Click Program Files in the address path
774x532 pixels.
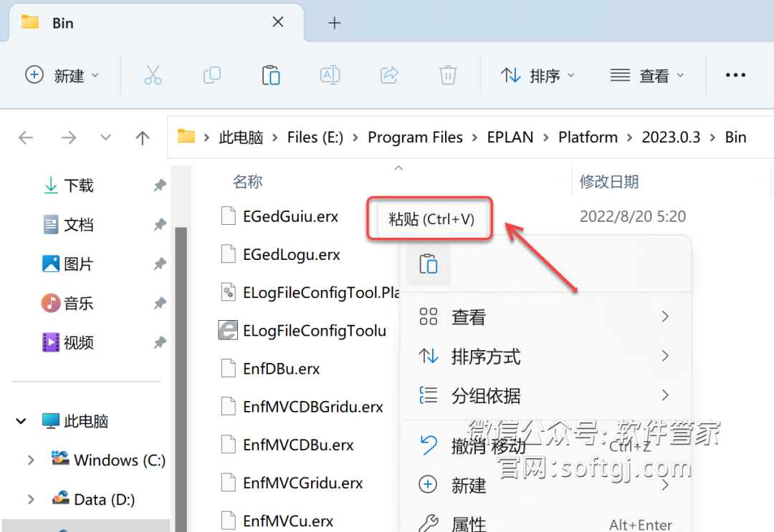[415, 137]
